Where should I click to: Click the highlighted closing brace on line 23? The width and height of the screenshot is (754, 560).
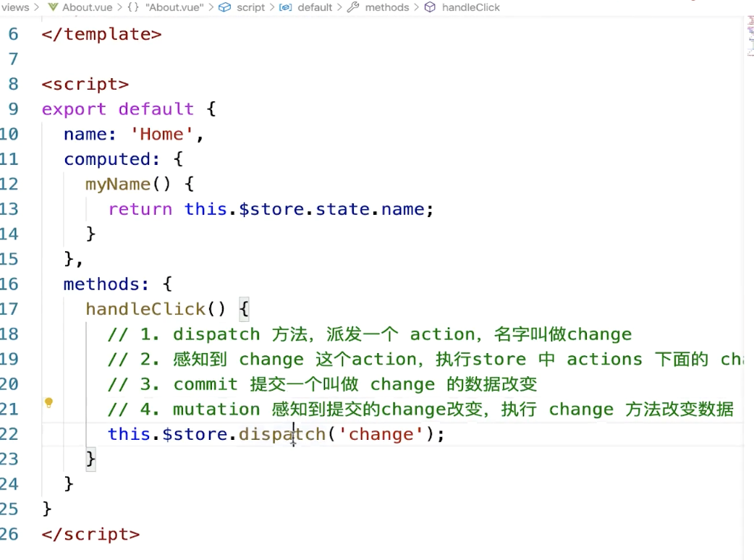(90, 459)
